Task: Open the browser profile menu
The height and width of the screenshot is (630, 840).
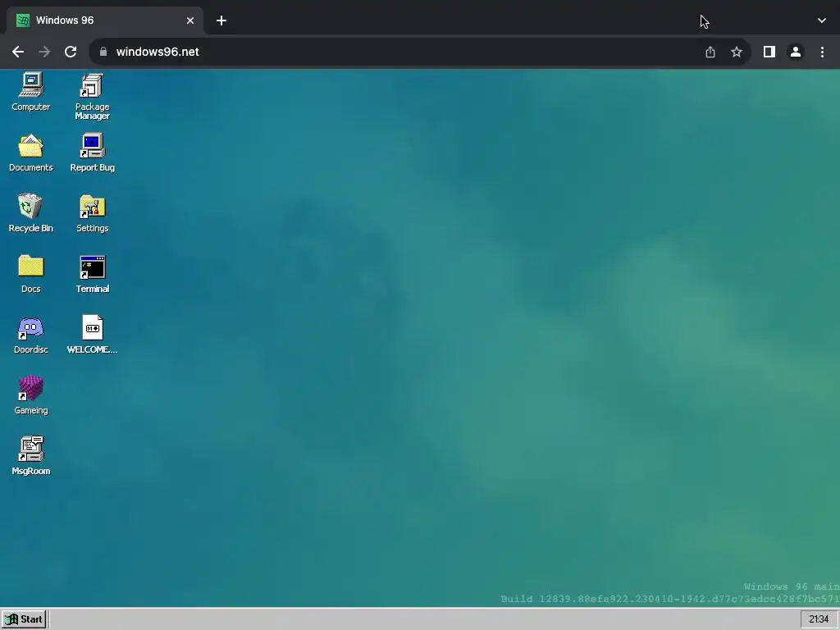Action: point(796,52)
